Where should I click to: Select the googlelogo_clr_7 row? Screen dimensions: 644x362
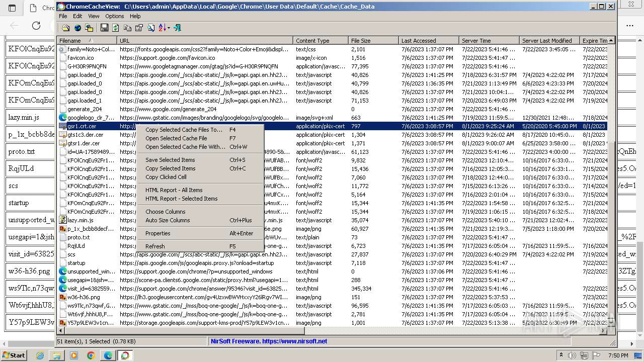coord(332,118)
